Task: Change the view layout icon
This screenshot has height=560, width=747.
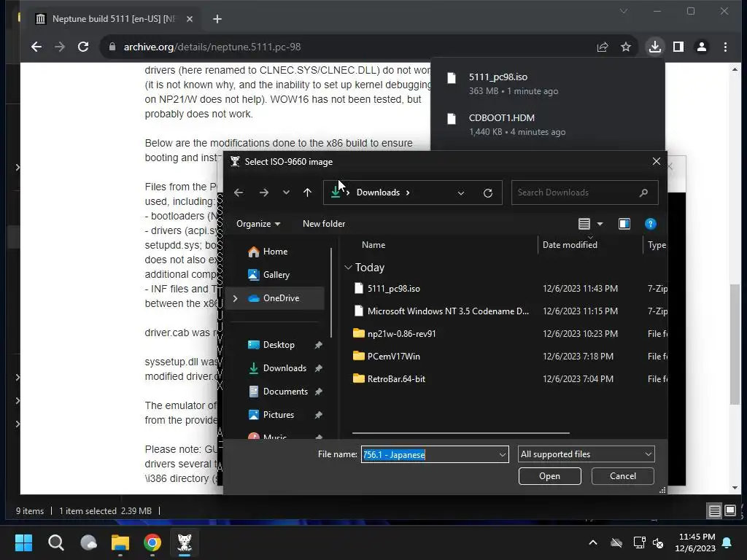Action: coord(584,224)
